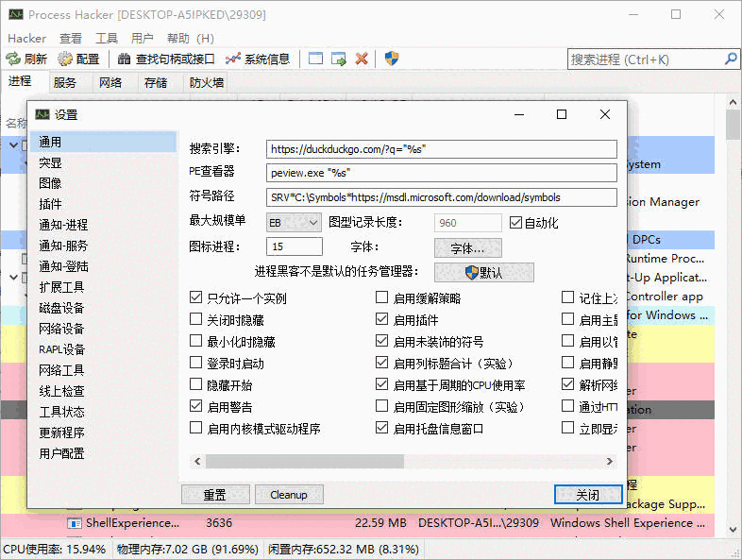
Task: Click the search magnifier icon
Action: click(x=731, y=59)
